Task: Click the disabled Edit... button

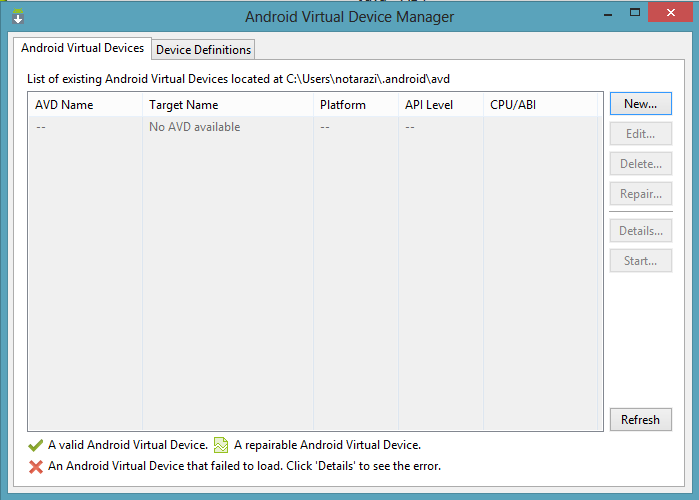Action: tap(641, 134)
